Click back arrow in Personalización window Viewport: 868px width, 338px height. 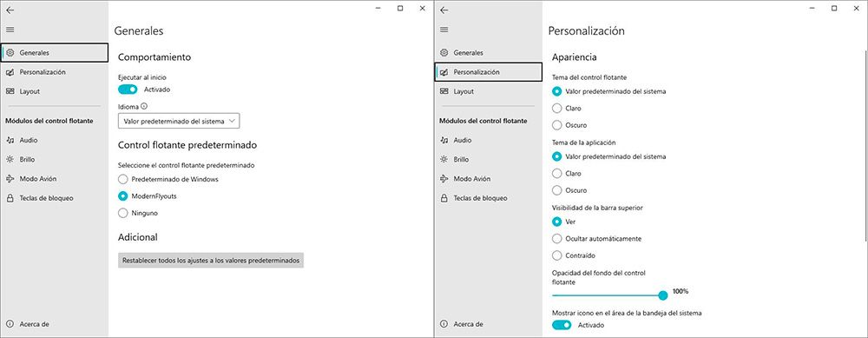(444, 10)
